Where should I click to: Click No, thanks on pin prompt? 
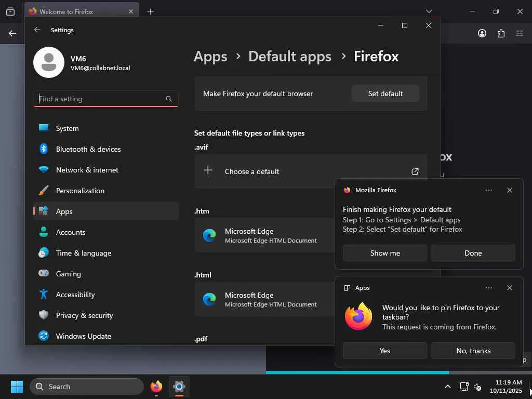(x=473, y=351)
